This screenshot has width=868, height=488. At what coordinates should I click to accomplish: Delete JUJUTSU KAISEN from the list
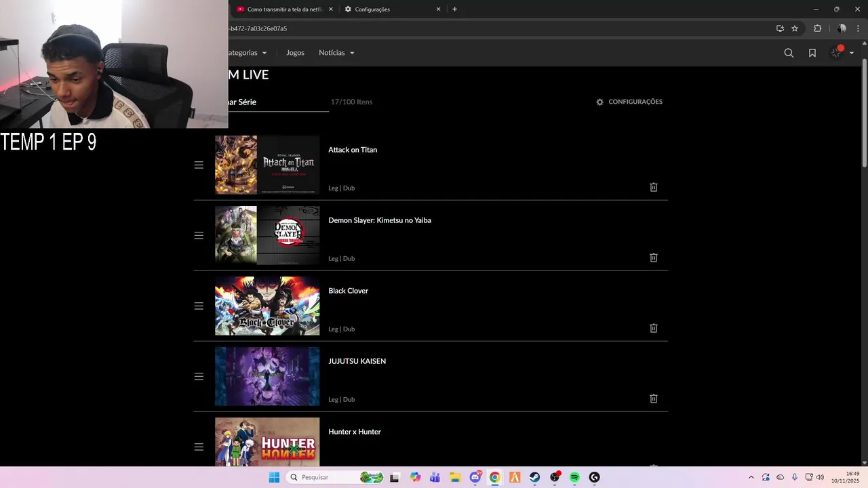pyautogui.click(x=654, y=399)
